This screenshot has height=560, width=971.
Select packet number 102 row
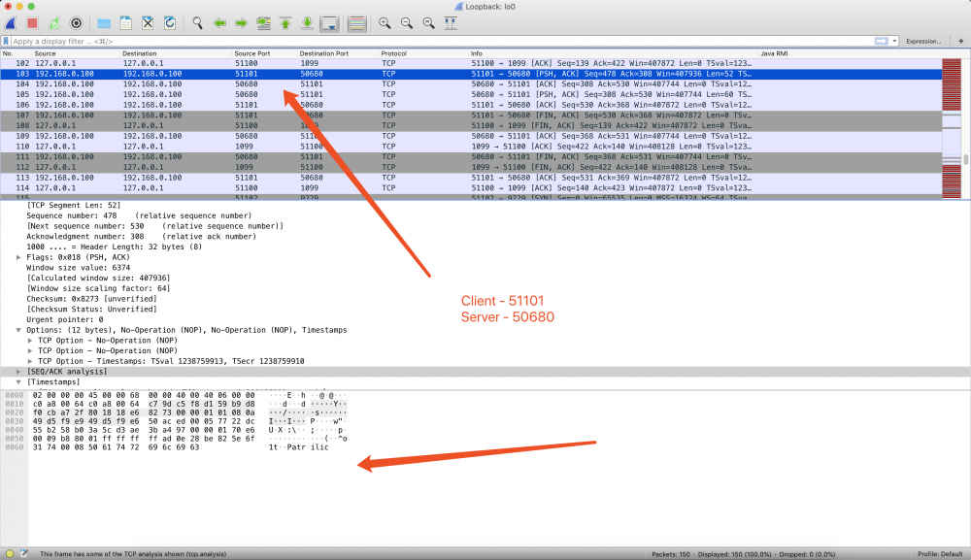[471, 63]
